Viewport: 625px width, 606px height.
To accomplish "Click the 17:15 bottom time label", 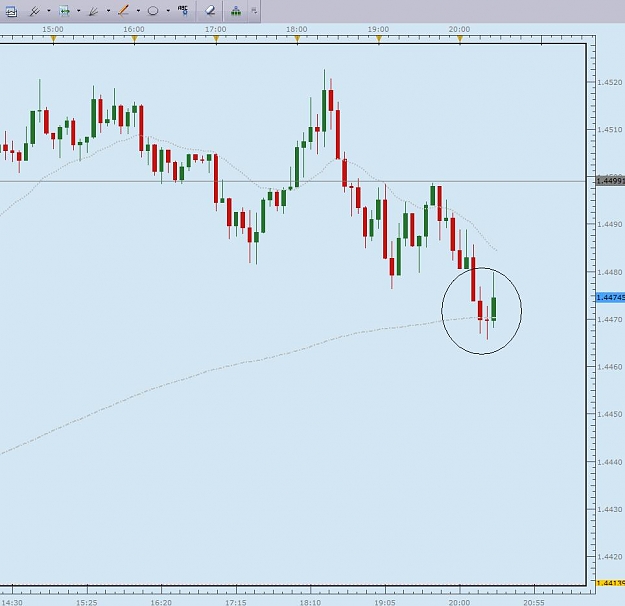I will 236,602.
